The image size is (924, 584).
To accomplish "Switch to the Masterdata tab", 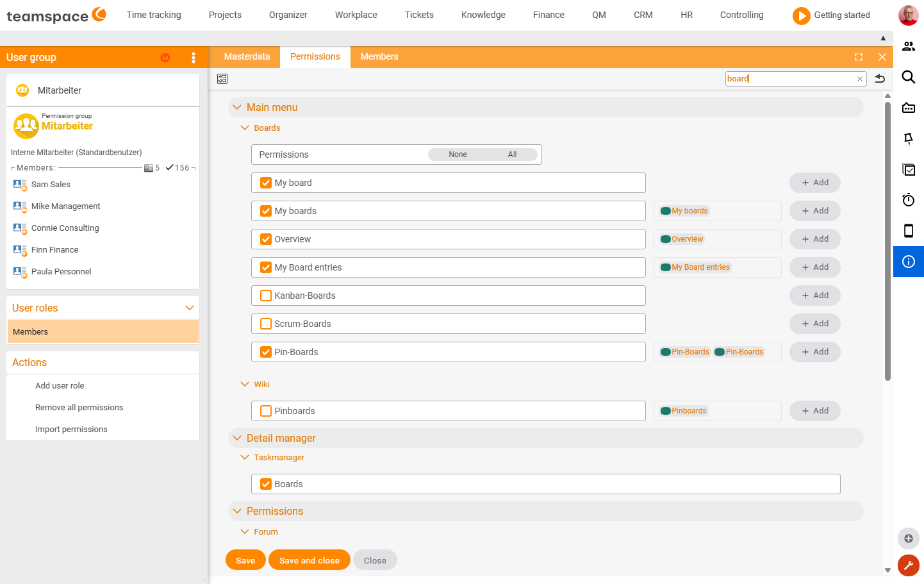I will [x=247, y=56].
